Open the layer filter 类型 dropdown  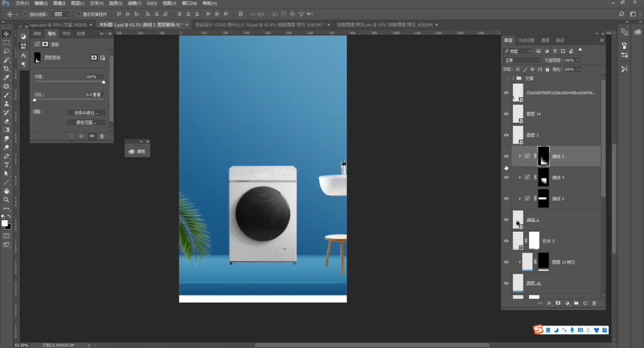click(518, 51)
